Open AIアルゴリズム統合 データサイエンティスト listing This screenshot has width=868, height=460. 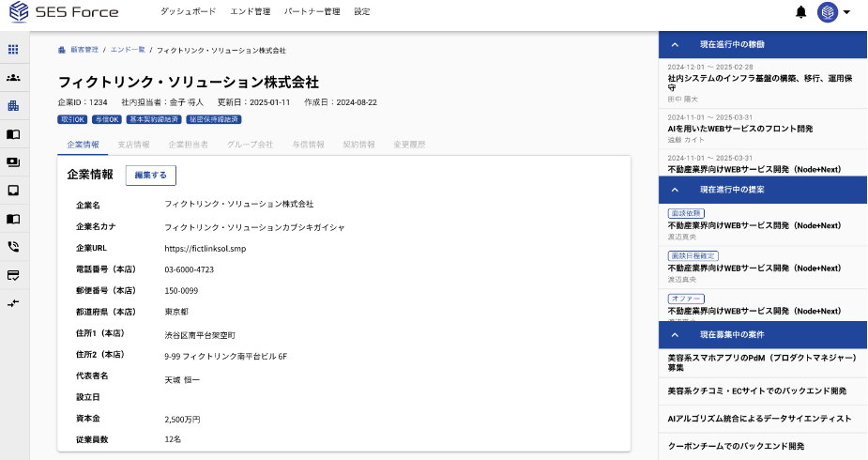point(762,419)
